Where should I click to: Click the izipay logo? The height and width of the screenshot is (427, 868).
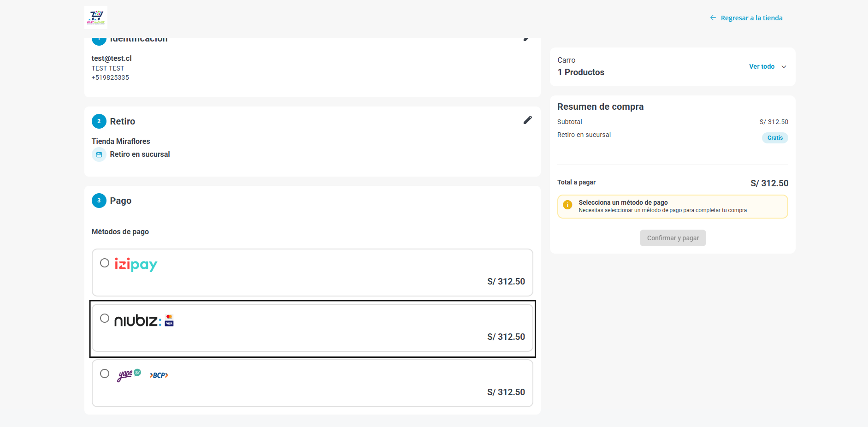(x=136, y=265)
